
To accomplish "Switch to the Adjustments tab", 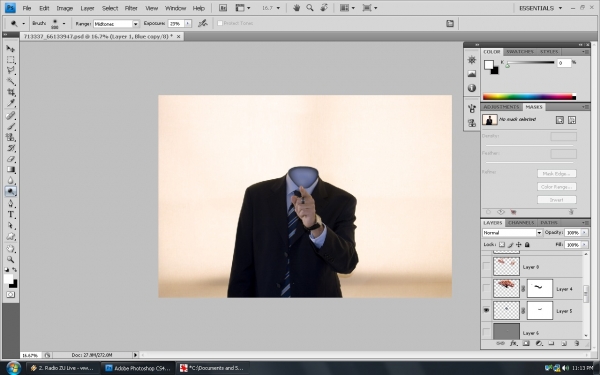I will 501,107.
